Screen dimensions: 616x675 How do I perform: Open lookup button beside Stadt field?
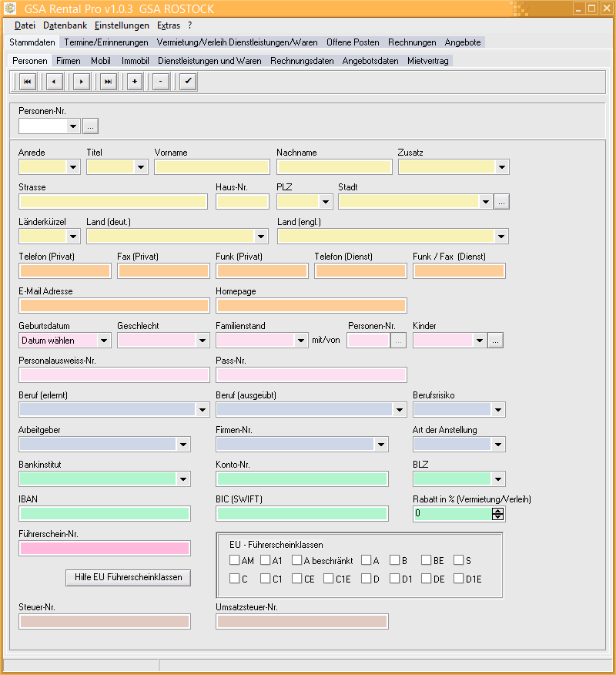[501, 202]
